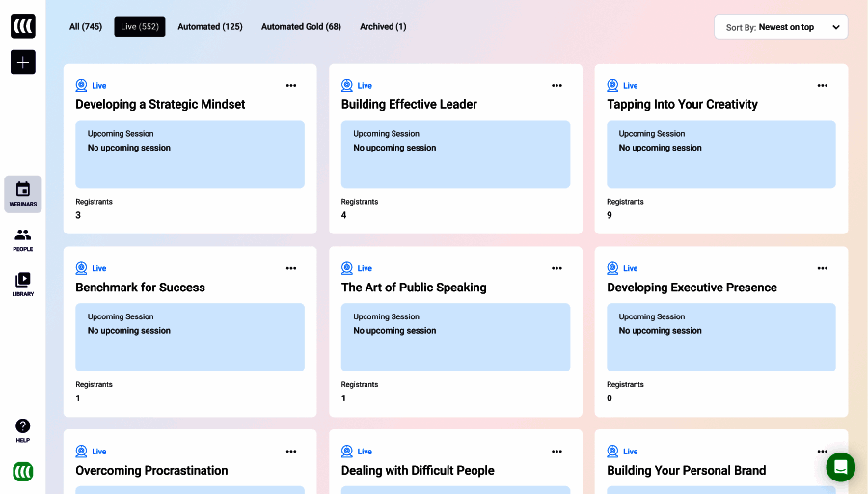Click the create new webinar plus icon

pyautogui.click(x=23, y=63)
